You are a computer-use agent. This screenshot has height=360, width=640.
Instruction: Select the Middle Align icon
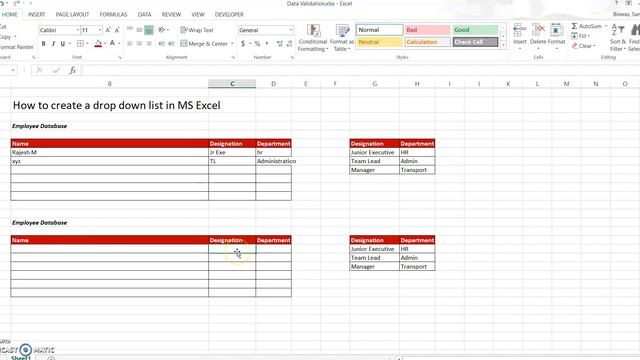click(139, 30)
